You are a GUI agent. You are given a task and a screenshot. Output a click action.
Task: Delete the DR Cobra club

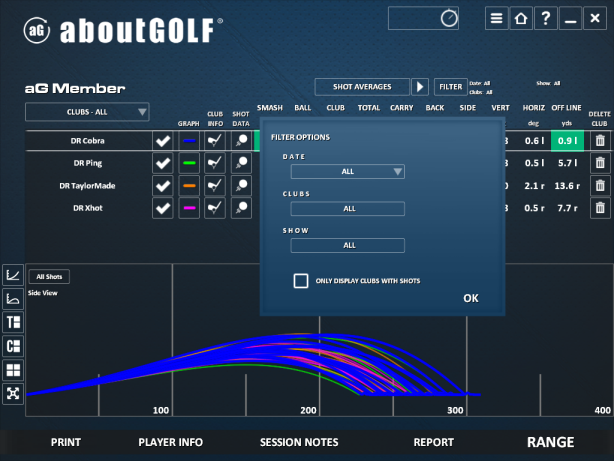pyautogui.click(x=600, y=141)
